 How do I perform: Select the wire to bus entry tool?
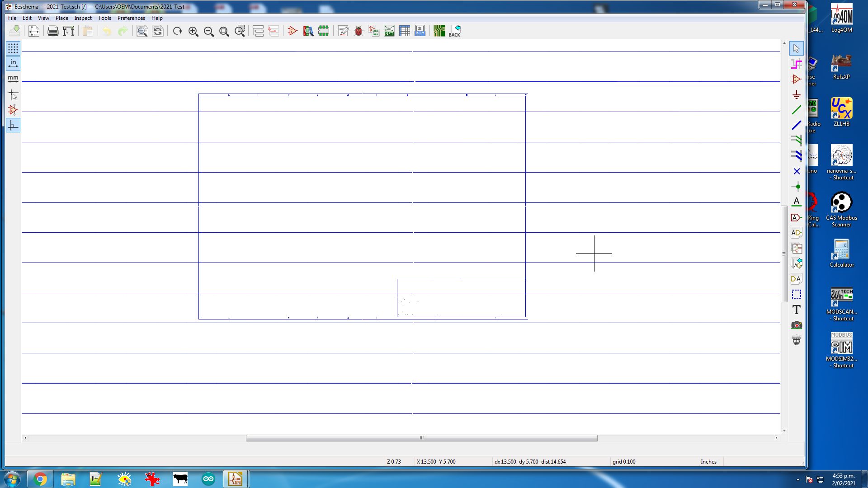(x=796, y=141)
